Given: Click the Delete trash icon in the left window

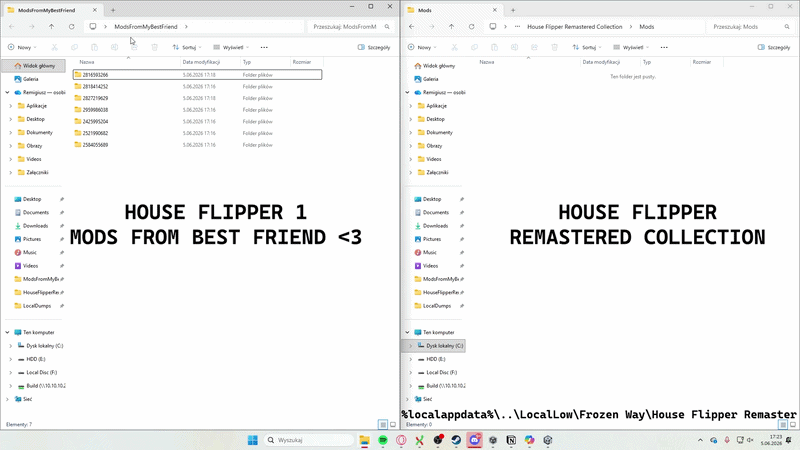Looking at the screenshot, I should tap(155, 47).
